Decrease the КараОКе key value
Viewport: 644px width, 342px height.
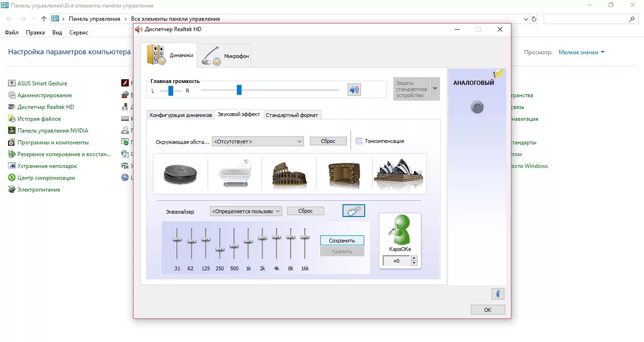pos(414,263)
